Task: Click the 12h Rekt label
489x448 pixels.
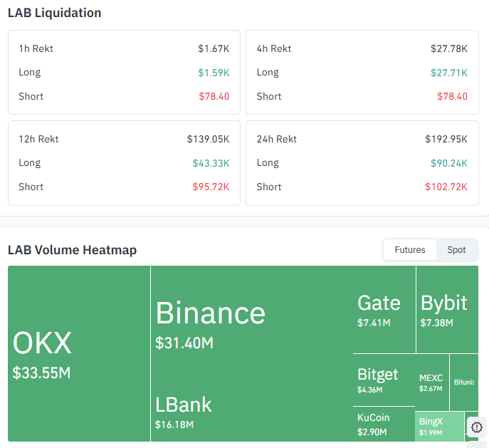Action: pyautogui.click(x=38, y=139)
